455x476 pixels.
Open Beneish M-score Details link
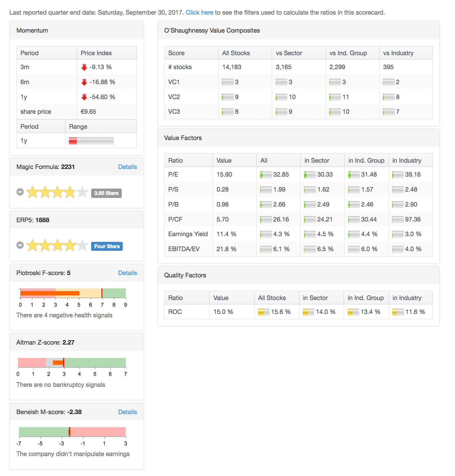click(x=127, y=412)
